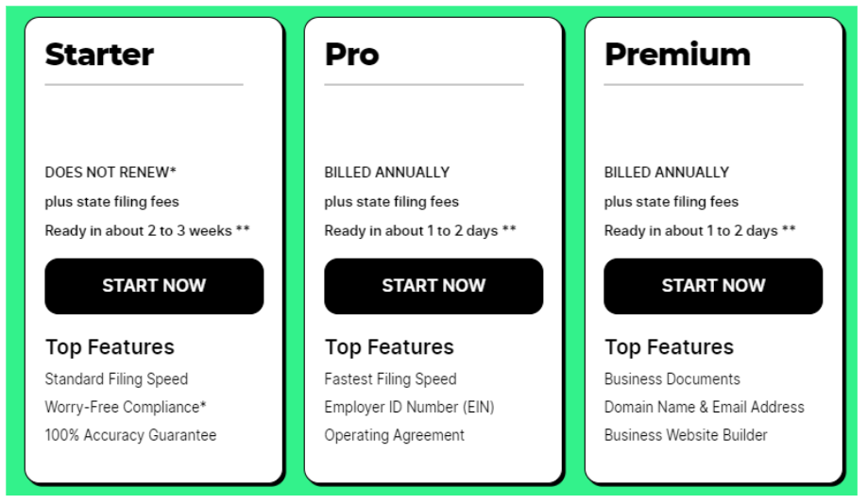Click the DOES NOT RENEW* note
Screen dimensions: 867x504
coord(110,173)
